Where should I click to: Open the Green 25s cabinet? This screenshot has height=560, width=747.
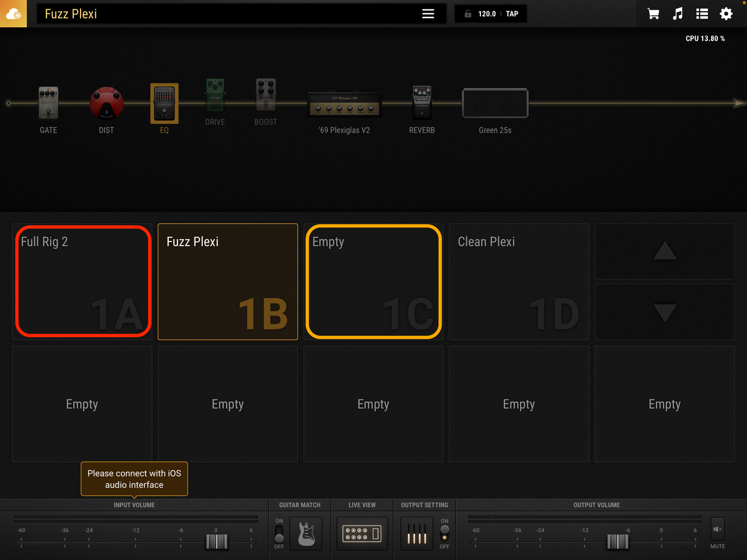(495, 104)
